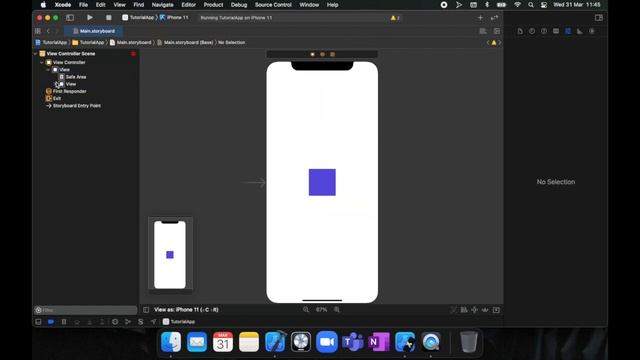Open the File menu
640x360 pixels.
[x=83, y=5]
